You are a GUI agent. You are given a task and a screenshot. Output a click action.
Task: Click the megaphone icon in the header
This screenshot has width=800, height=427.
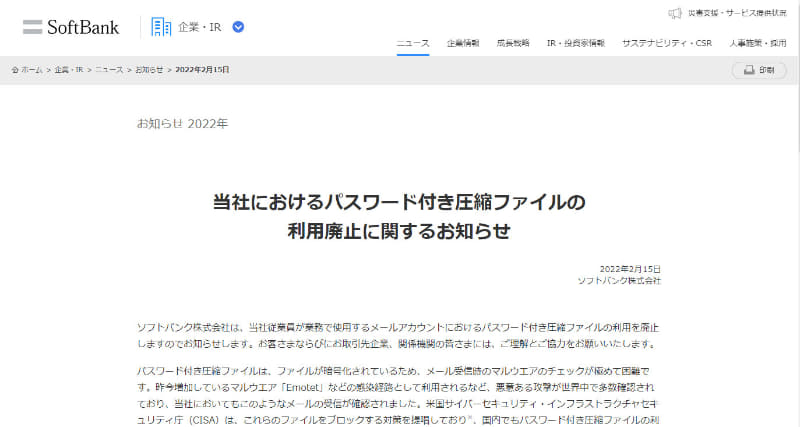click(x=675, y=13)
